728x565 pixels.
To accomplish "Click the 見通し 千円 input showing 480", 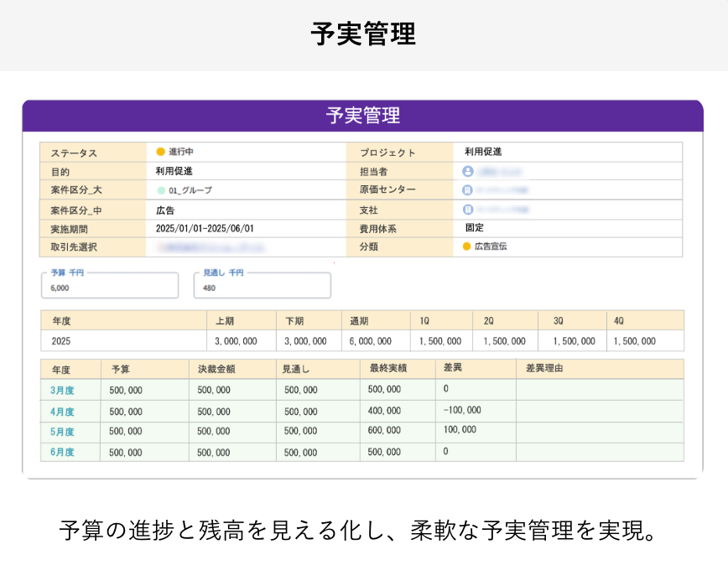I will pos(262,288).
